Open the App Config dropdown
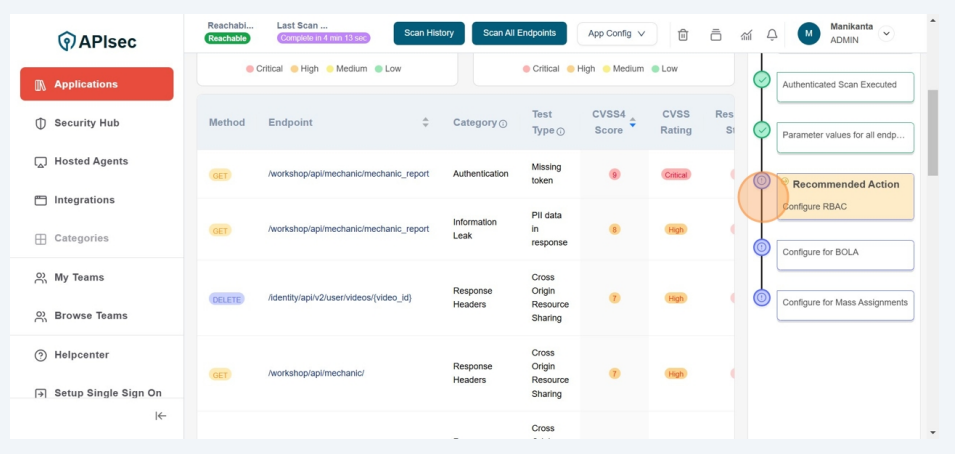Image resolution: width=955 pixels, height=454 pixels. [x=617, y=33]
